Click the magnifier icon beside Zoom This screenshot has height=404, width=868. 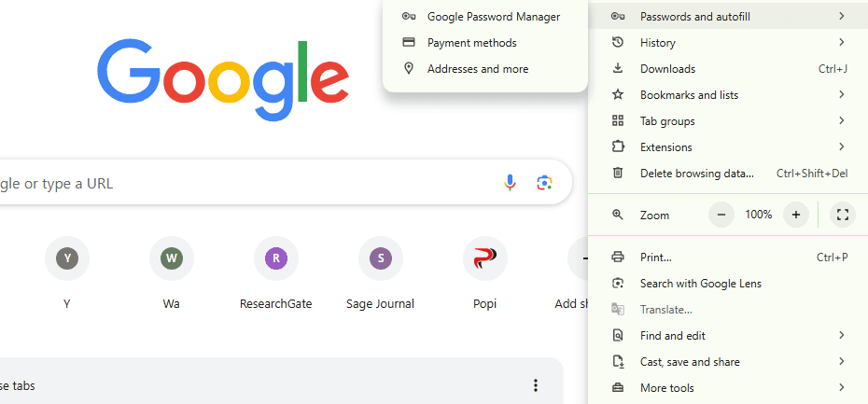coord(618,215)
